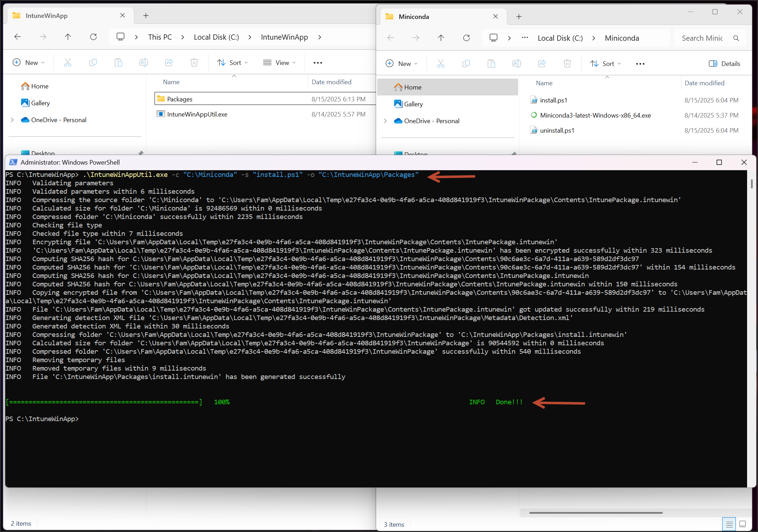Click the Up navigation arrow in Miniconda window

pyautogui.click(x=441, y=38)
